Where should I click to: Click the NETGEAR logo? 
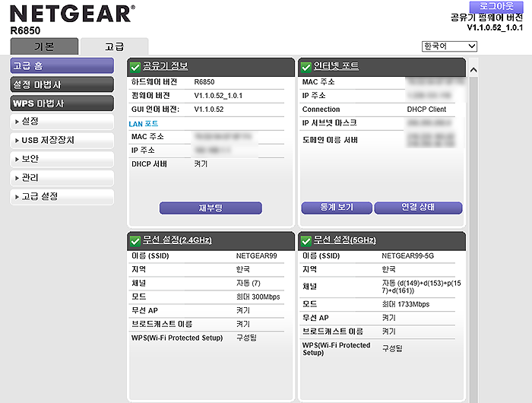click(x=72, y=14)
